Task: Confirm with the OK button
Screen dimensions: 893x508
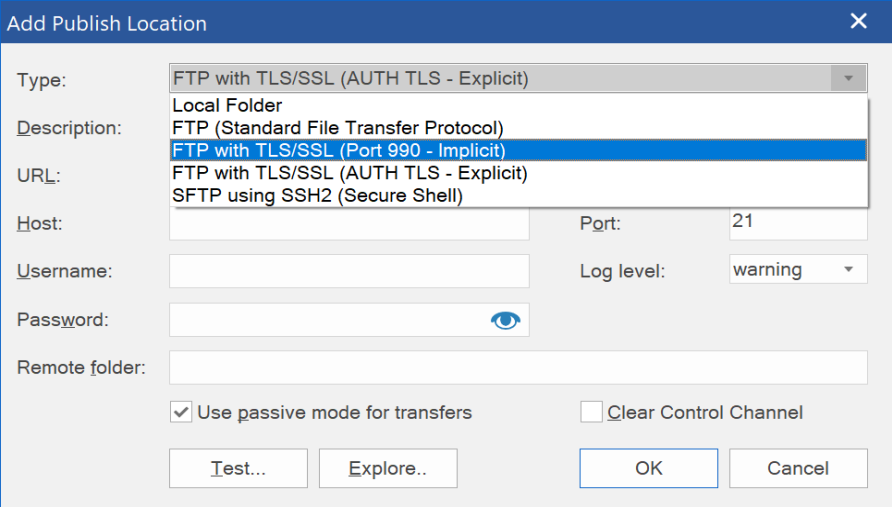Action: (649, 468)
